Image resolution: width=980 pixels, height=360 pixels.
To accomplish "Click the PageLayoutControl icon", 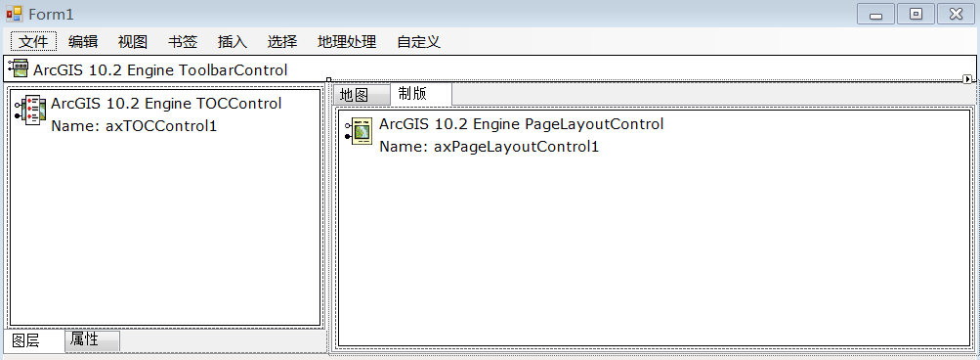I will click(359, 131).
